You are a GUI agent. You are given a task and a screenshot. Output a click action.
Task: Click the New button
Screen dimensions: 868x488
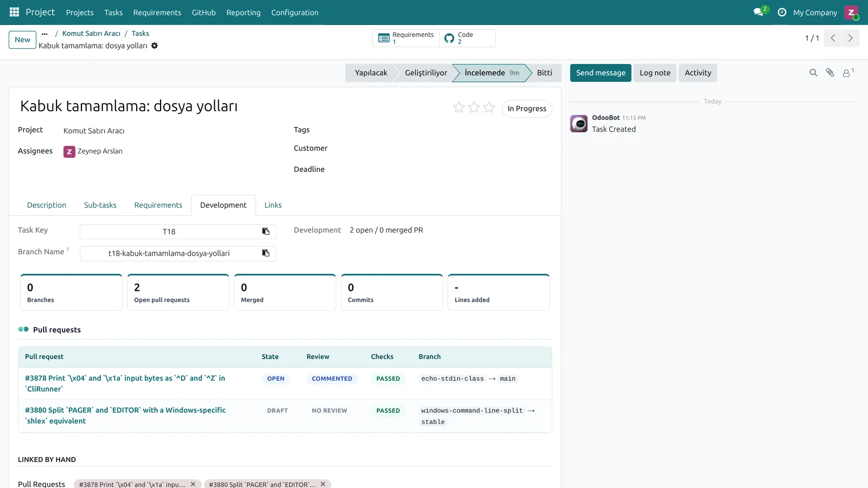[23, 40]
